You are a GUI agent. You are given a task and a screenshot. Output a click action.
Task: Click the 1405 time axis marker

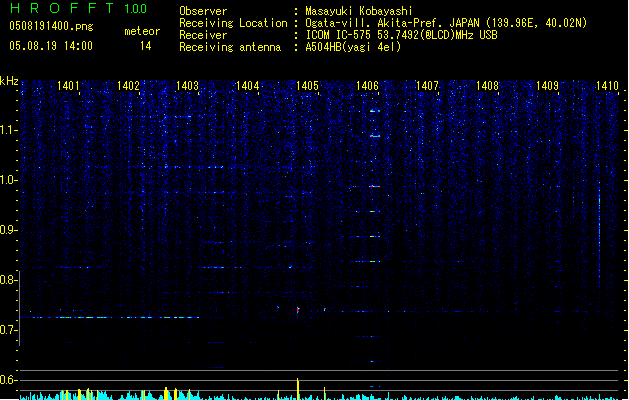pyautogui.click(x=307, y=86)
